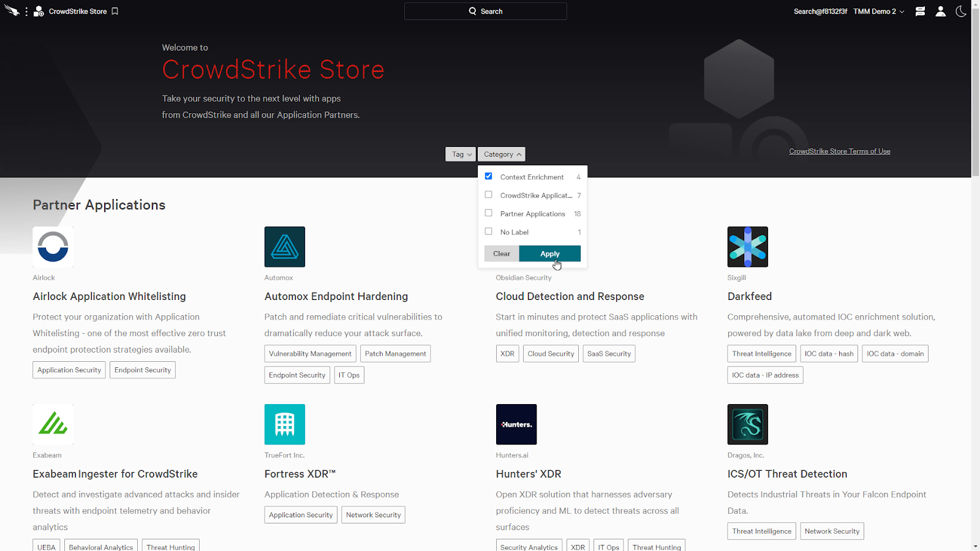The height and width of the screenshot is (551, 980).
Task: Click the Hunters app logo
Action: point(516,424)
